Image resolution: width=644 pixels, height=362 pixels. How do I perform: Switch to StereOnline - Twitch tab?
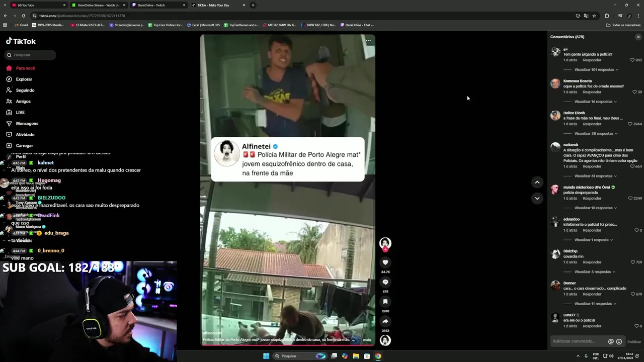(x=157, y=5)
